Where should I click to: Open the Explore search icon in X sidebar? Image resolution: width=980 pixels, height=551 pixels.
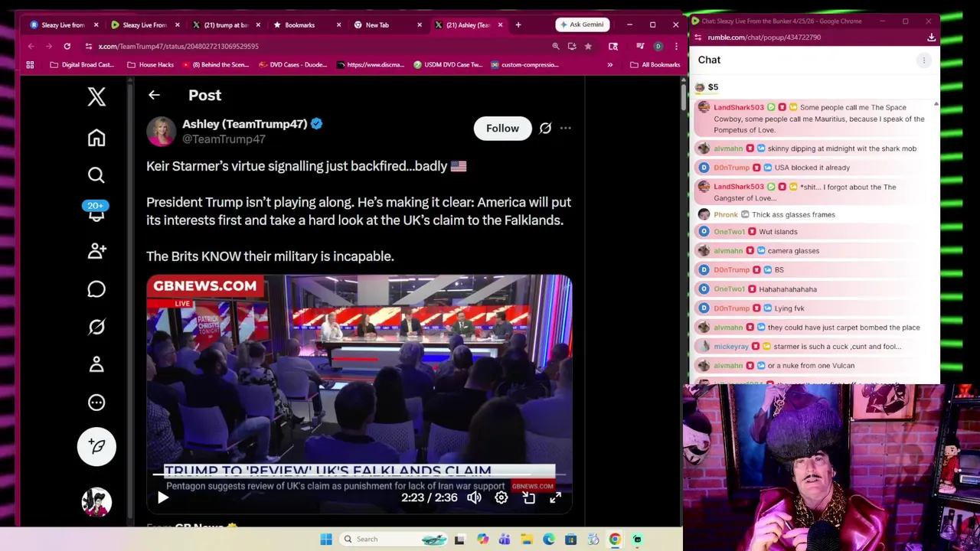click(96, 175)
